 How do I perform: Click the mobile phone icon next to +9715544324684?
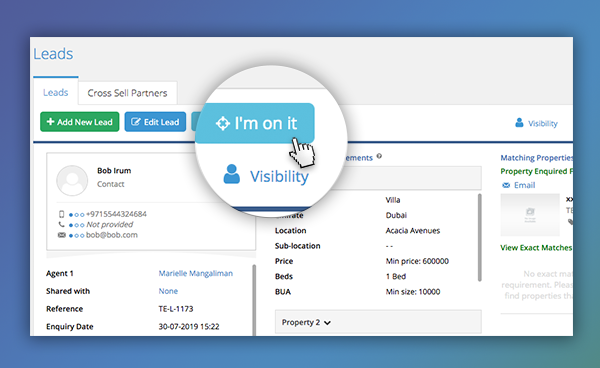pos(61,214)
